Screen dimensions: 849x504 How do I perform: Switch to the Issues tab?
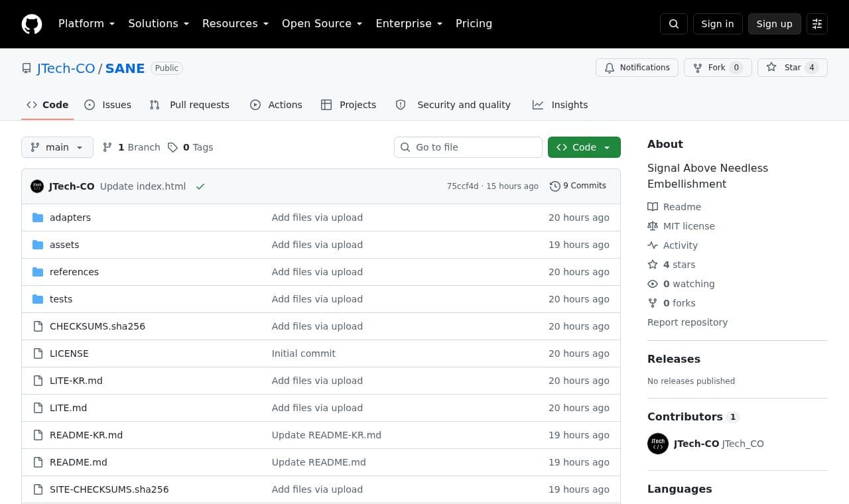[x=108, y=105]
